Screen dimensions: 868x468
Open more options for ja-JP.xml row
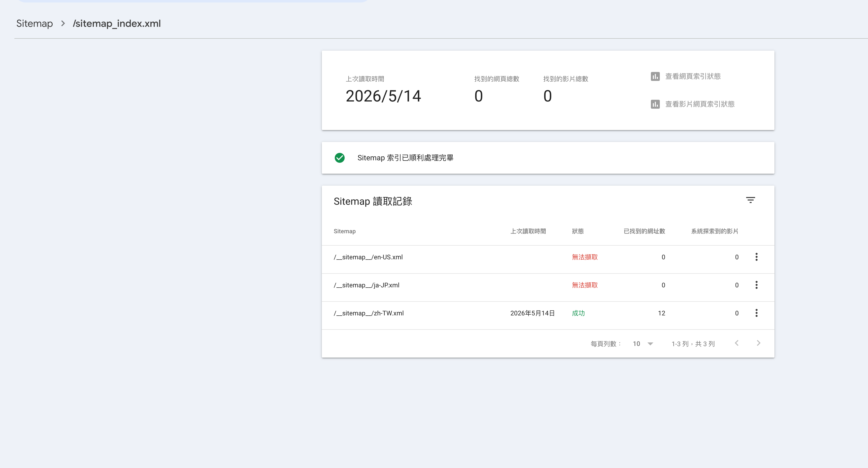[x=757, y=285]
